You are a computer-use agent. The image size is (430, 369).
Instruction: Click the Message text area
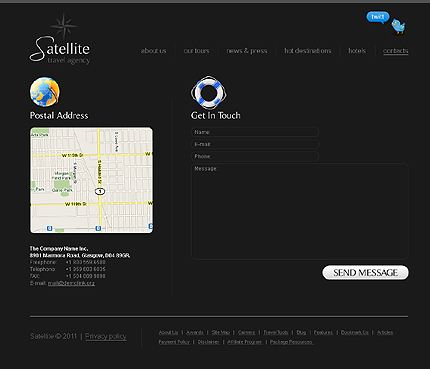point(300,211)
